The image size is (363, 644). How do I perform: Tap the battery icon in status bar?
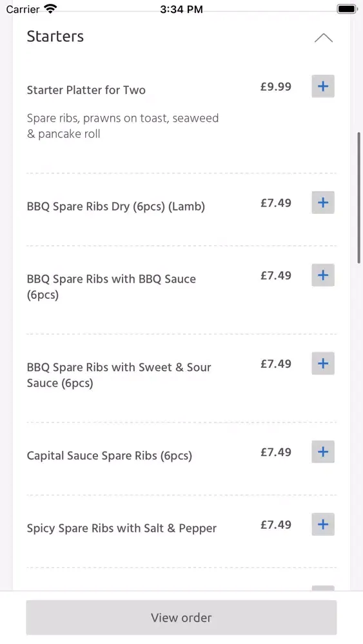[x=347, y=8]
